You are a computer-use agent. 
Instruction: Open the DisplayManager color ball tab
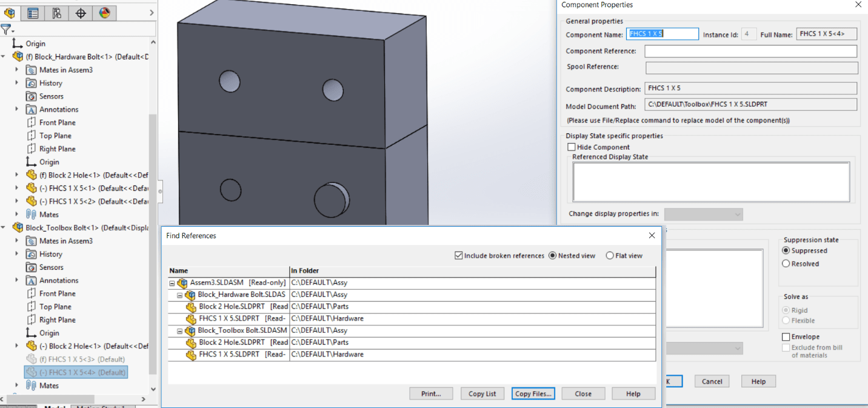pos(104,13)
